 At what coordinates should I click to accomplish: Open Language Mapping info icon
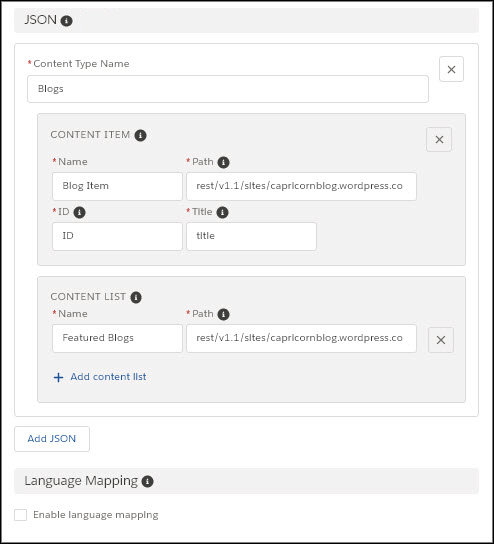[x=147, y=482]
